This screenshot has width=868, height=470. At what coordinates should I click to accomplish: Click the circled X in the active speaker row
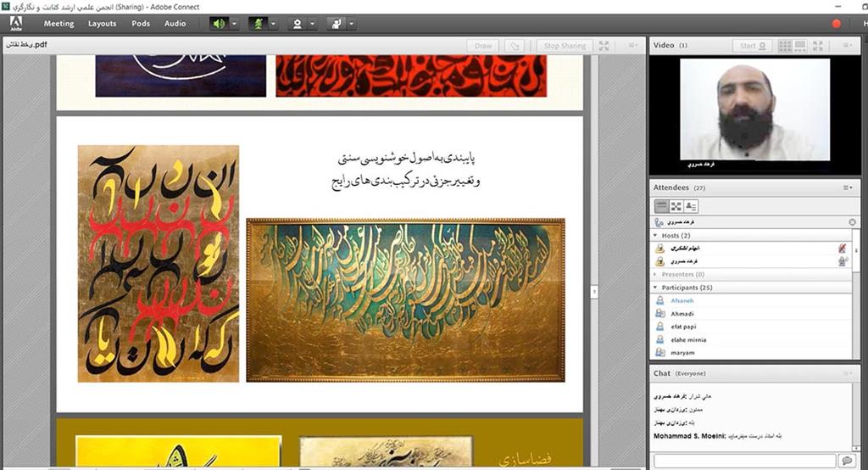[x=852, y=222]
